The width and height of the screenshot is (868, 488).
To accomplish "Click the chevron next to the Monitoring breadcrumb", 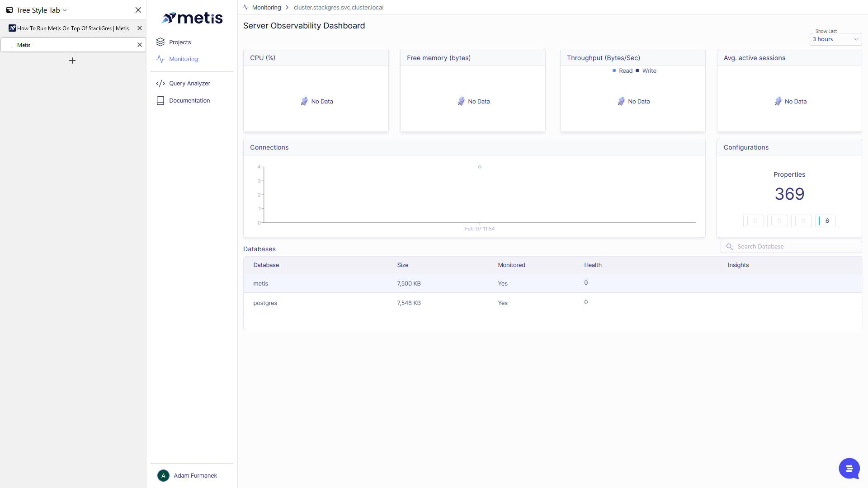I will tap(287, 8).
